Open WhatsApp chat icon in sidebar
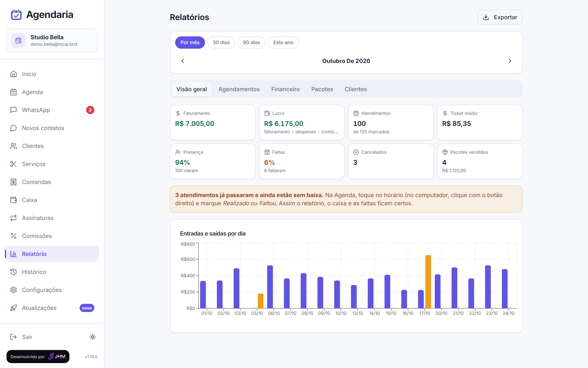The image size is (588, 368). click(13, 110)
